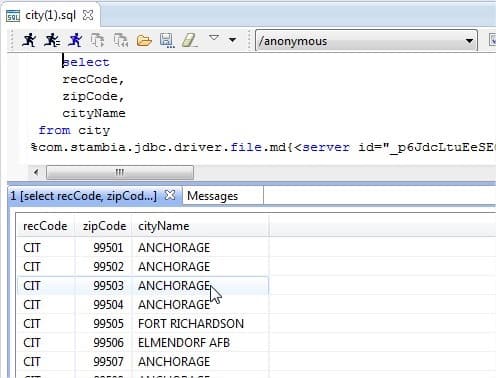Clear the editor with the eraser icon
This screenshot has height=378, width=496.
click(189, 40)
